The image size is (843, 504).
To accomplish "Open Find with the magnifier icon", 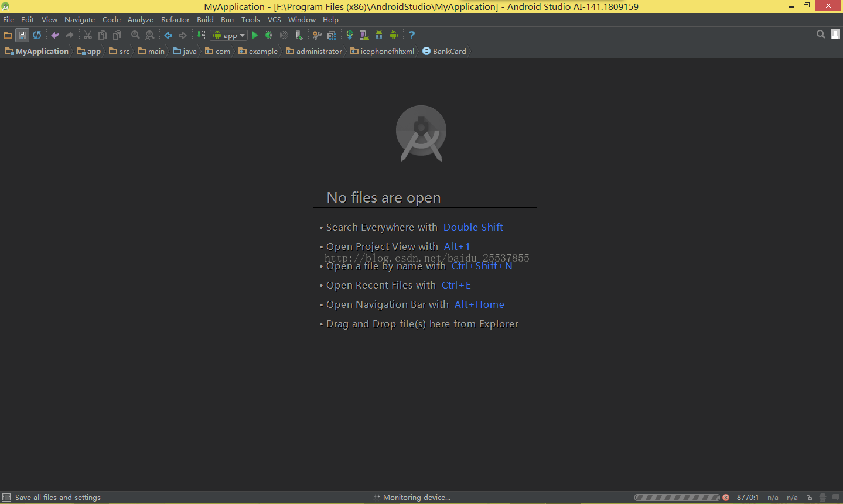I will point(135,35).
